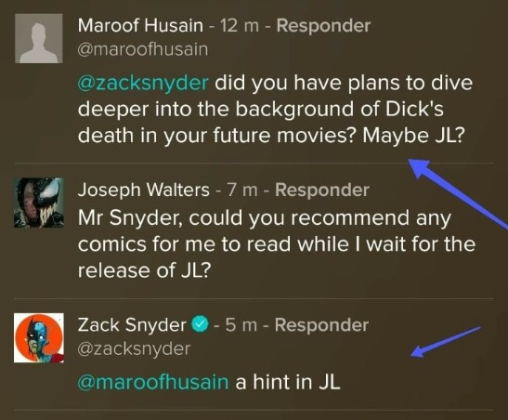508x420 pixels.
Task: Reply to Zack Snyder via Responder
Action: coord(321,324)
